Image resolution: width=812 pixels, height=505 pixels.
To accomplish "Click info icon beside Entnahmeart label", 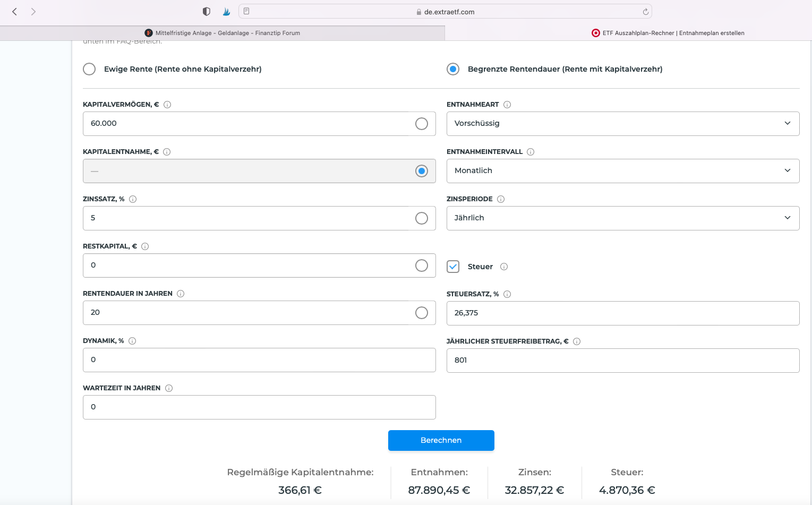I will [x=507, y=105].
